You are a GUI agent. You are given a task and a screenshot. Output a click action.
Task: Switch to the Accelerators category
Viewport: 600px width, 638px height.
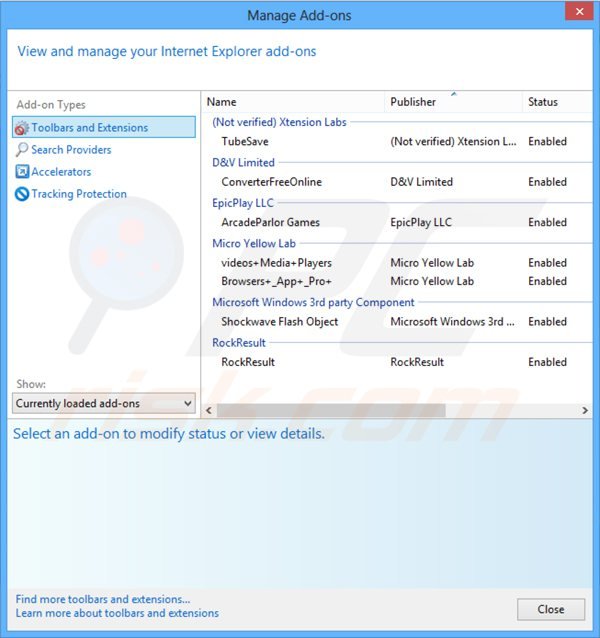[x=61, y=172]
